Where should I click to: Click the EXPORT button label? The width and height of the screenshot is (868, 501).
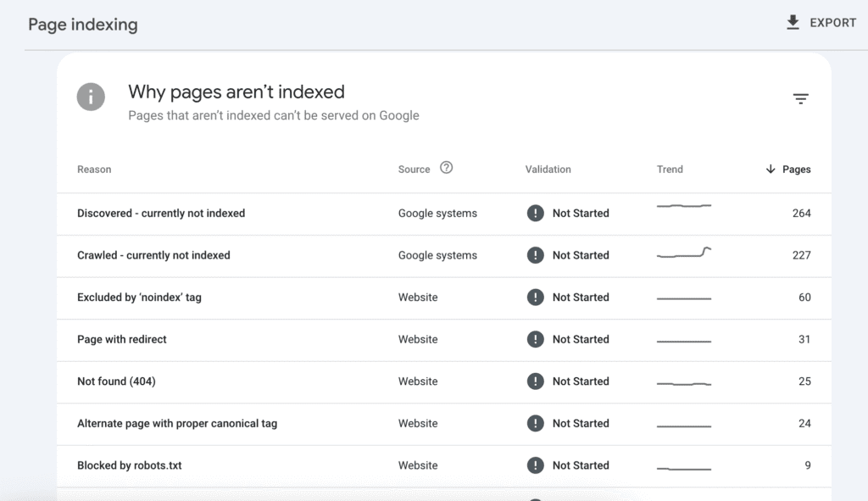pyautogui.click(x=832, y=23)
